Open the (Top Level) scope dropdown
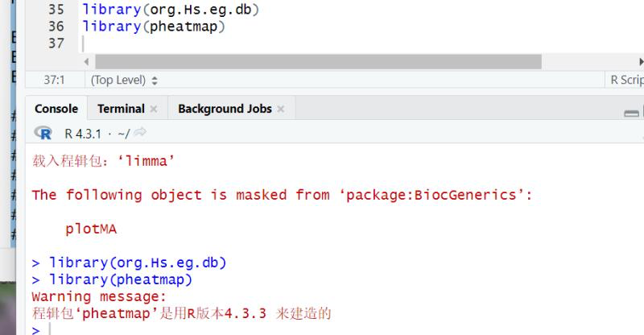 click(124, 81)
